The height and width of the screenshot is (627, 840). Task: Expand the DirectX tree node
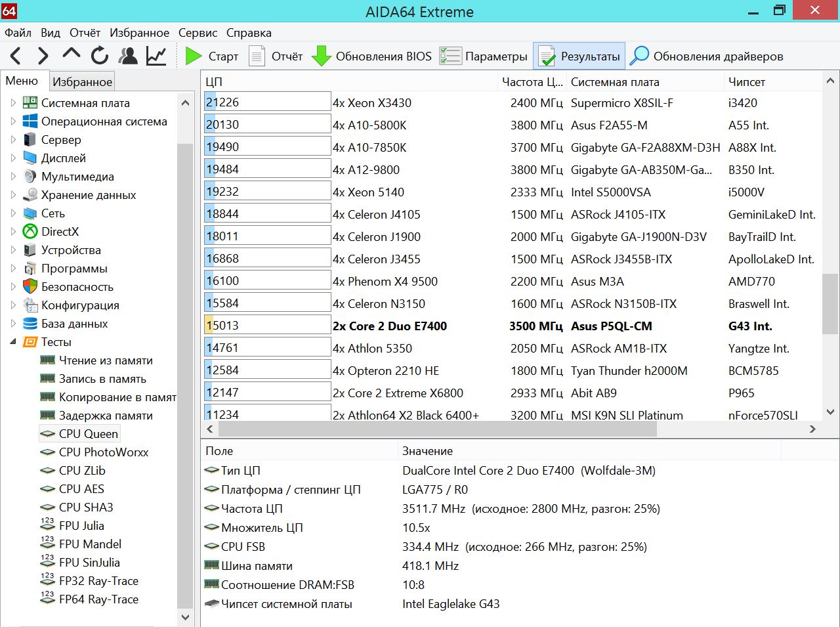(x=13, y=232)
